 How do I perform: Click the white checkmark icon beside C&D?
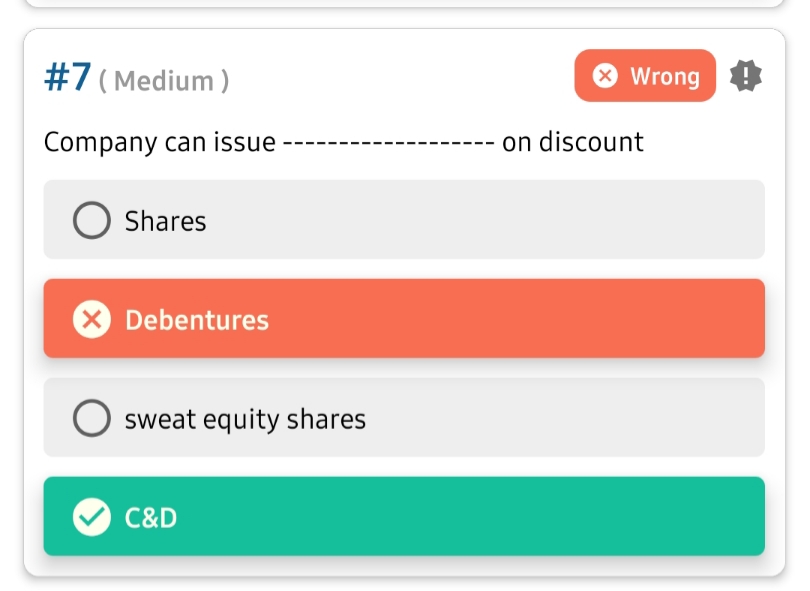tap(92, 517)
